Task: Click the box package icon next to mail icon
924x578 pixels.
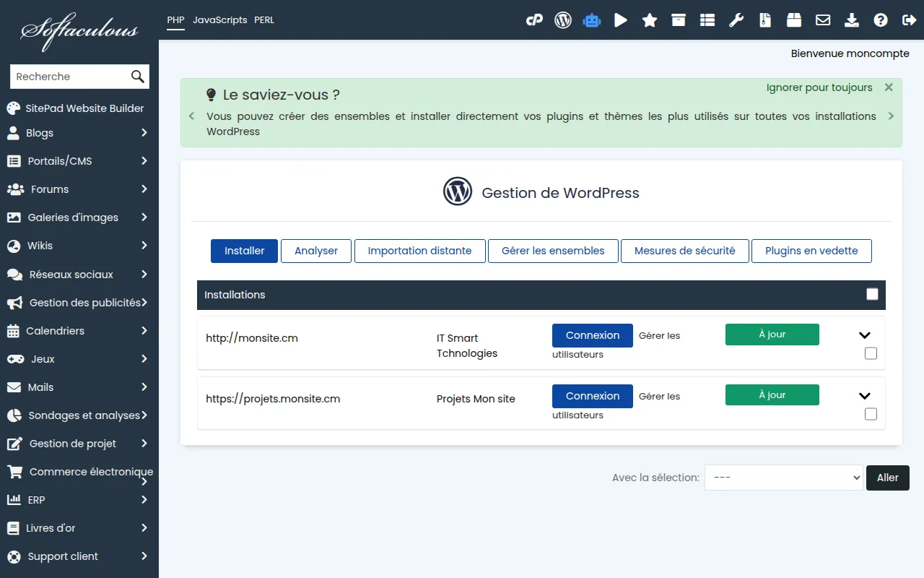Action: pos(794,20)
